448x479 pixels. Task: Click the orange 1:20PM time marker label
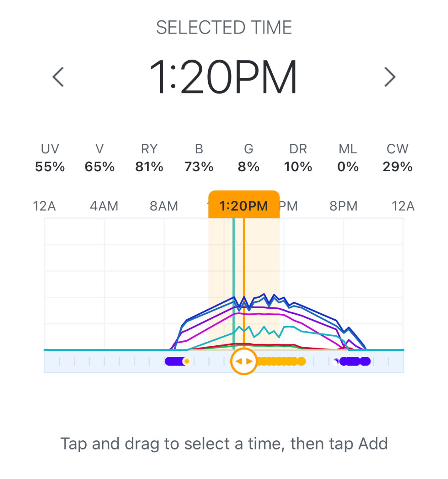coord(244,205)
